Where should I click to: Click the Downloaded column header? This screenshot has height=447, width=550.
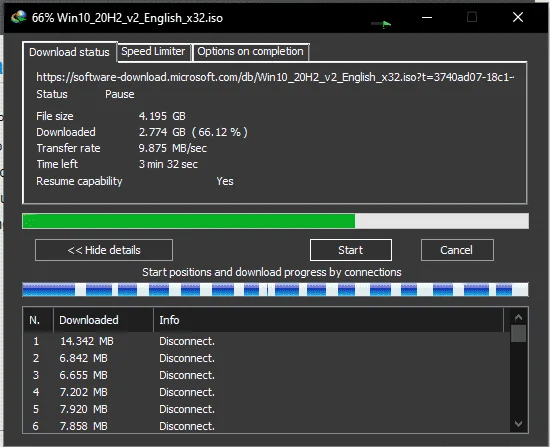[x=103, y=320]
